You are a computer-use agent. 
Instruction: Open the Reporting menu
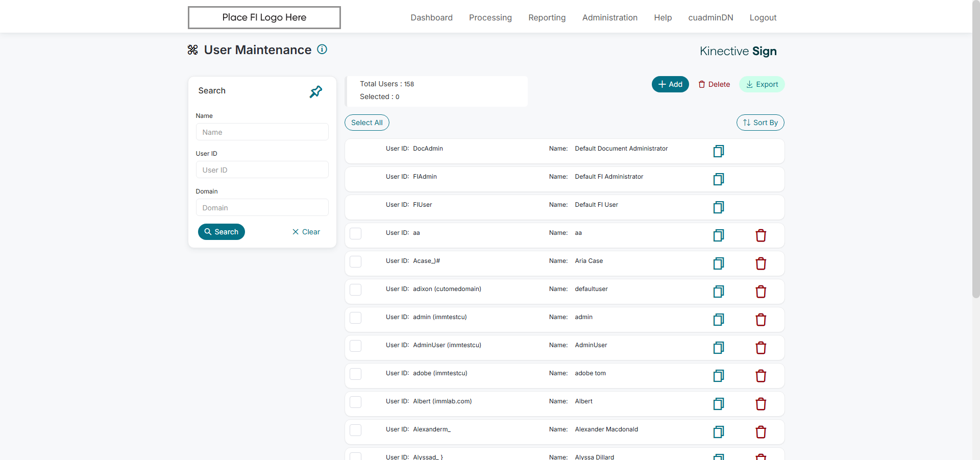[547, 17]
